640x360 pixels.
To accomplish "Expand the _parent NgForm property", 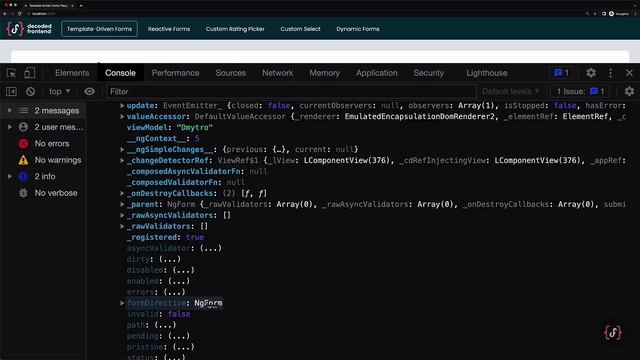I will tap(122, 204).
